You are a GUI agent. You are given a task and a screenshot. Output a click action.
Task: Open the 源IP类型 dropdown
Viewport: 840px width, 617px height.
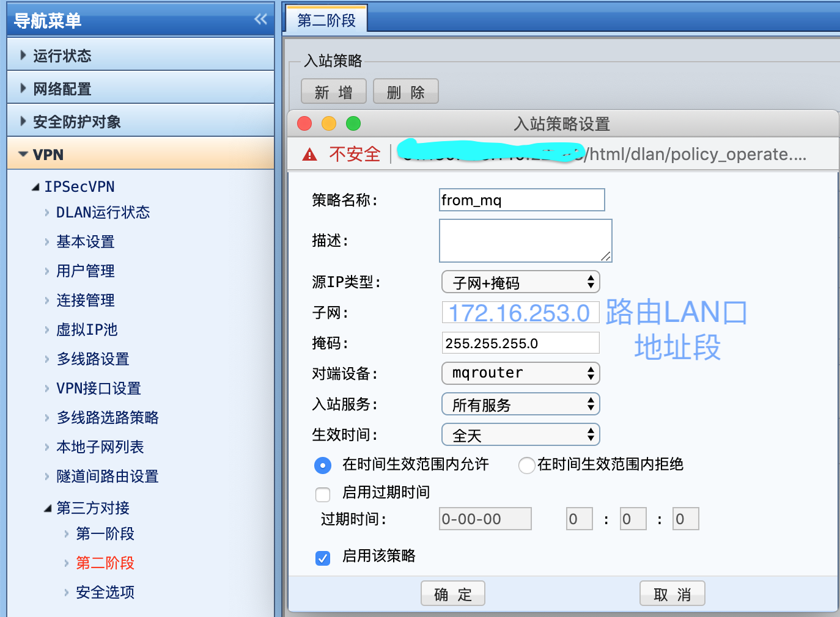tap(520, 282)
